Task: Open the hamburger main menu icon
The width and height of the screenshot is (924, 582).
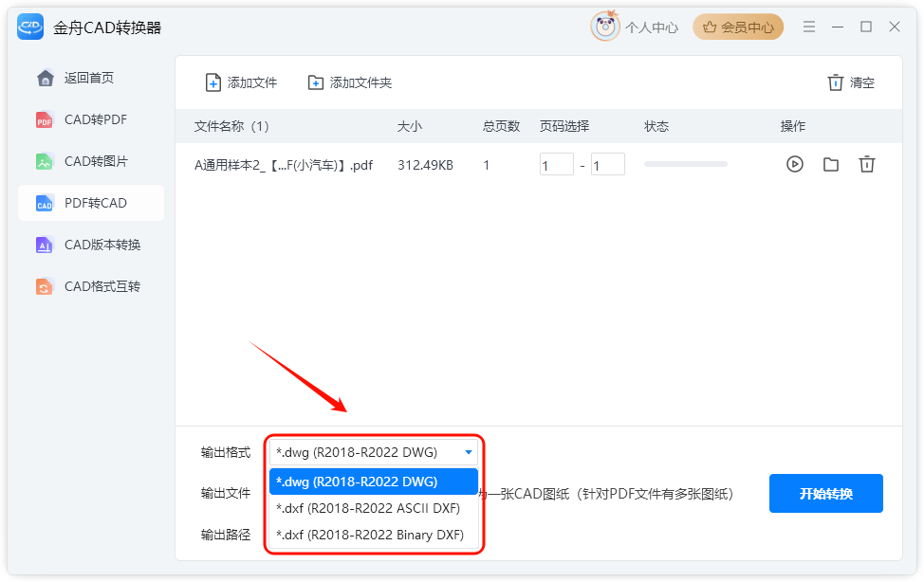Action: pyautogui.click(x=809, y=27)
